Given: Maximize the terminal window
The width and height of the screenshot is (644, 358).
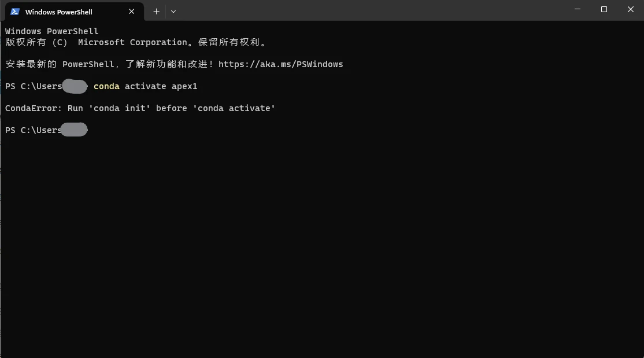Looking at the screenshot, I should pyautogui.click(x=604, y=9).
